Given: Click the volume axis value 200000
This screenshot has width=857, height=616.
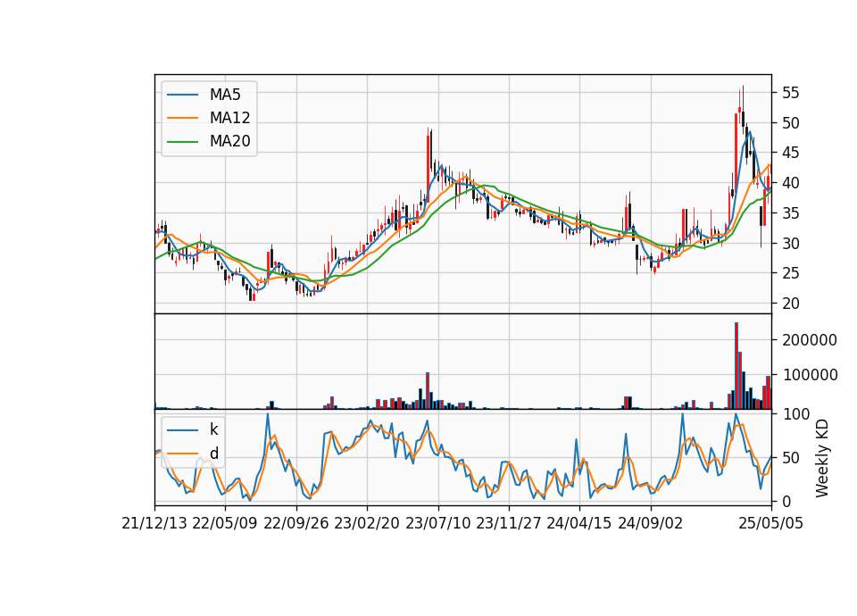Looking at the screenshot, I should point(810,340).
